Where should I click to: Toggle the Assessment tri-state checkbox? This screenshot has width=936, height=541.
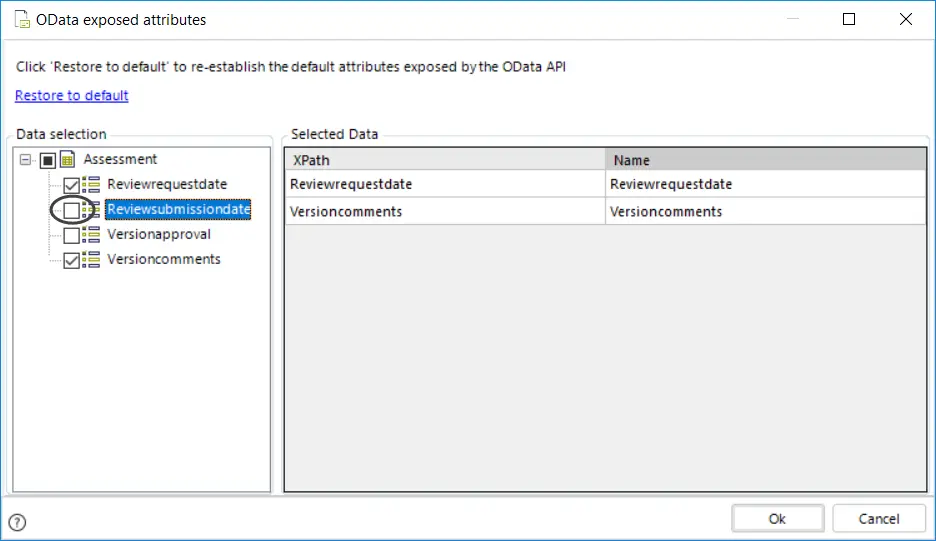pos(48,160)
